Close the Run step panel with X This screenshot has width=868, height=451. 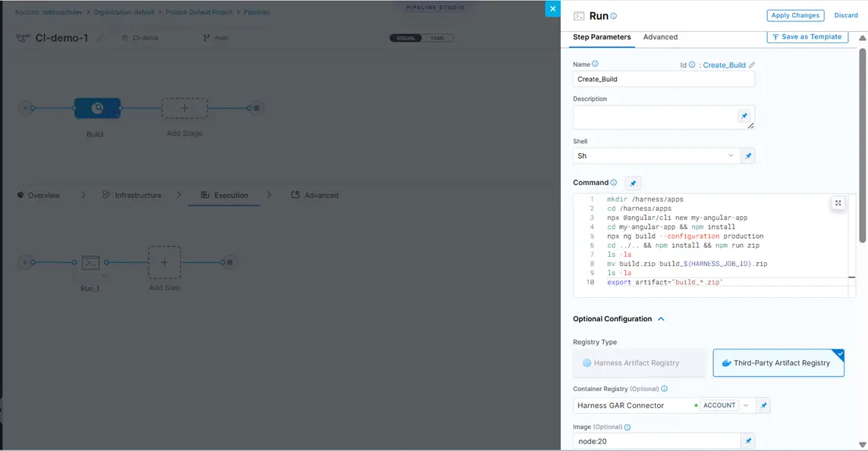(552, 9)
